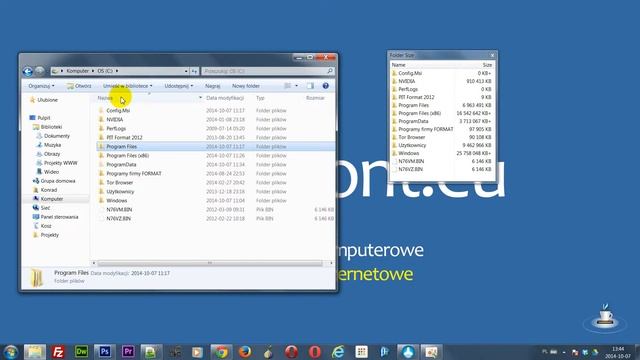This screenshot has height=360, width=640.
Task: Open Google Chrome from the taskbar
Action: tap(221, 352)
